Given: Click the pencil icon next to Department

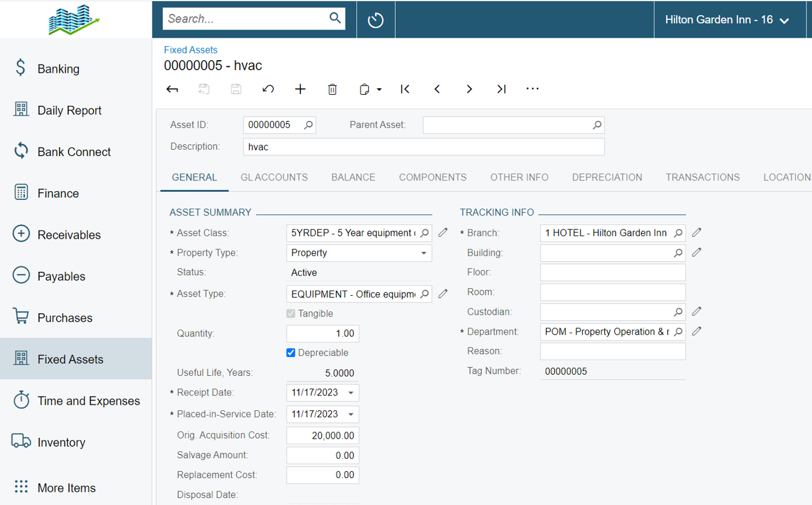Looking at the screenshot, I should [x=697, y=331].
